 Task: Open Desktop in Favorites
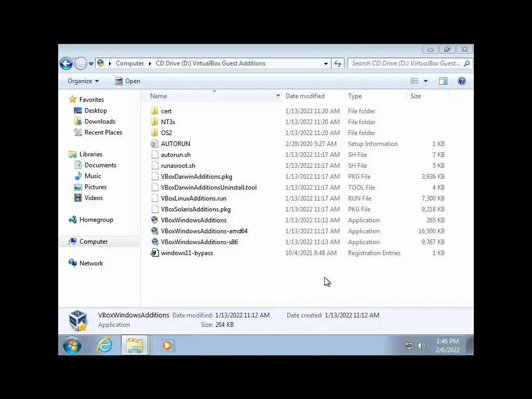(x=90, y=111)
